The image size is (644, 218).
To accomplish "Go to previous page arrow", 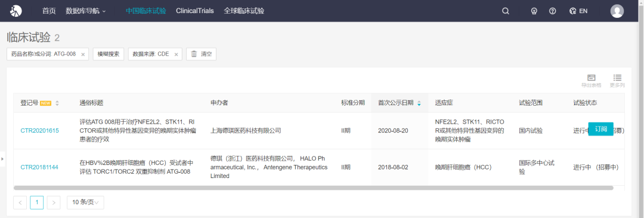I will pyautogui.click(x=20, y=202).
